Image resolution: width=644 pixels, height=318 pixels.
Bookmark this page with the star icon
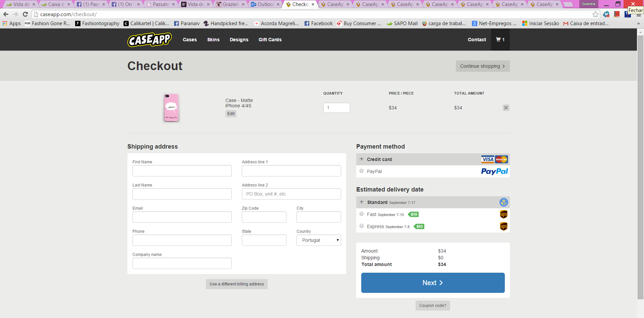(595, 14)
